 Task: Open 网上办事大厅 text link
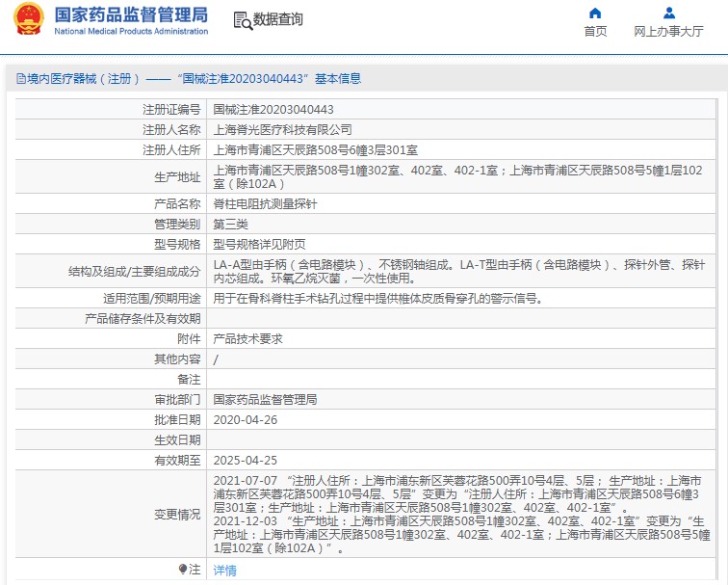click(669, 31)
